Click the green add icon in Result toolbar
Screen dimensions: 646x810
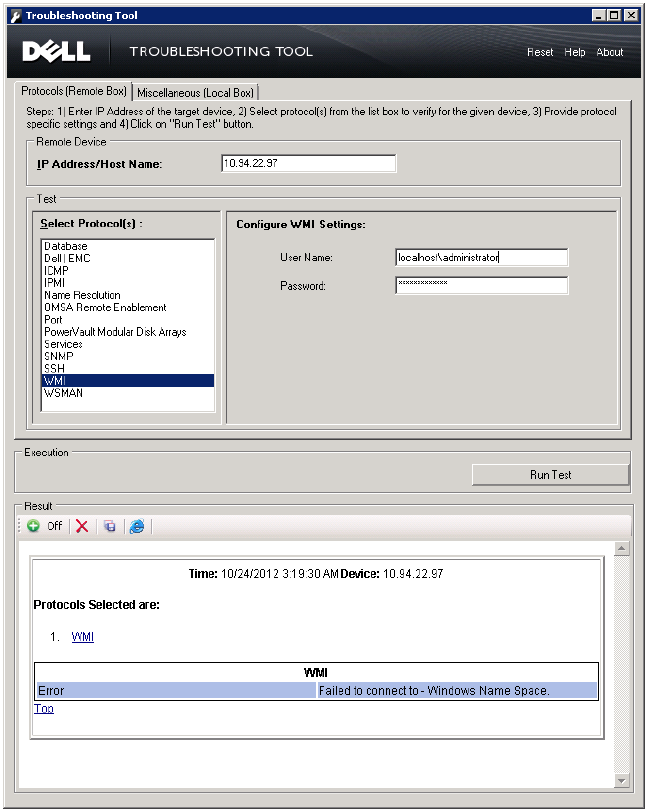point(33,526)
